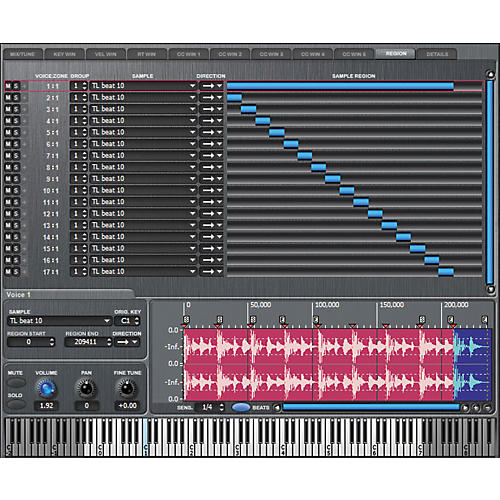Click the Voice 1 panel header

coord(69,295)
